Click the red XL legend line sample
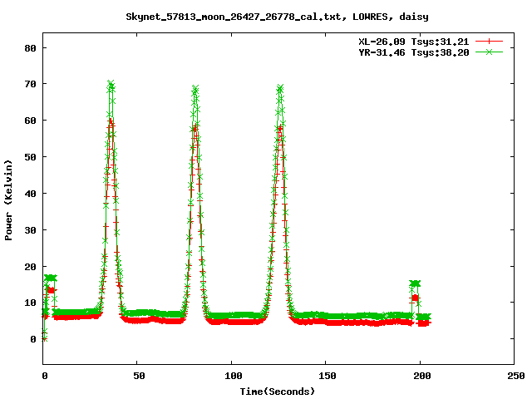This screenshot has height=399, width=532. click(x=489, y=42)
